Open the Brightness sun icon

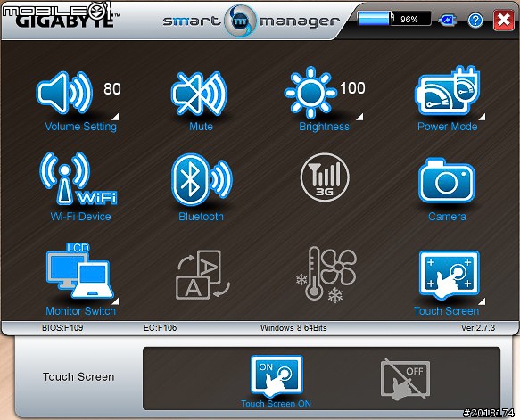pyautogui.click(x=310, y=93)
